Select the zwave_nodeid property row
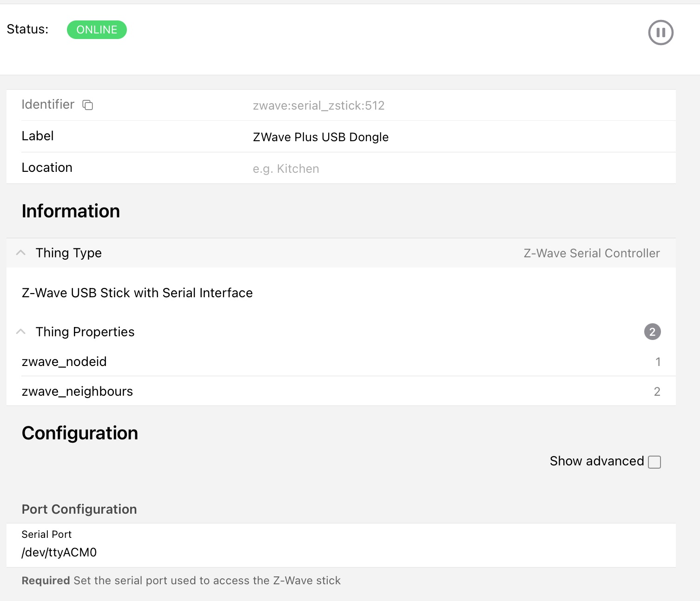The height and width of the screenshot is (601, 700). click(64, 361)
